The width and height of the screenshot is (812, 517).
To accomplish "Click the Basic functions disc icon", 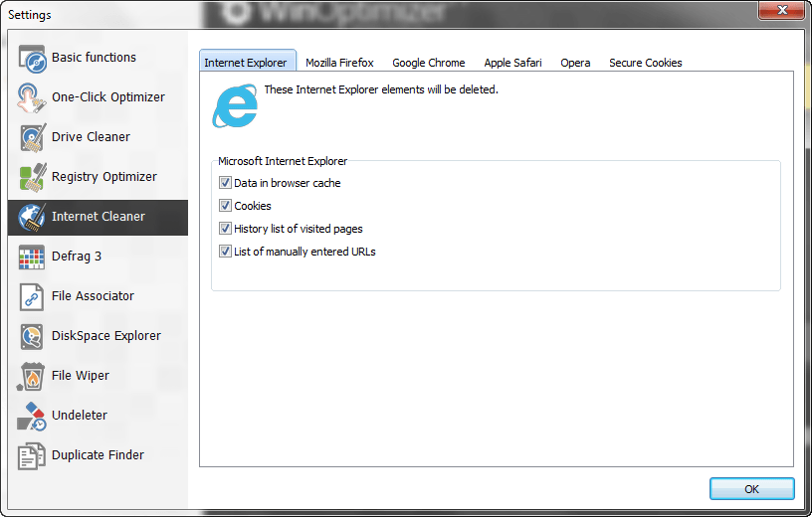I will [x=32, y=58].
